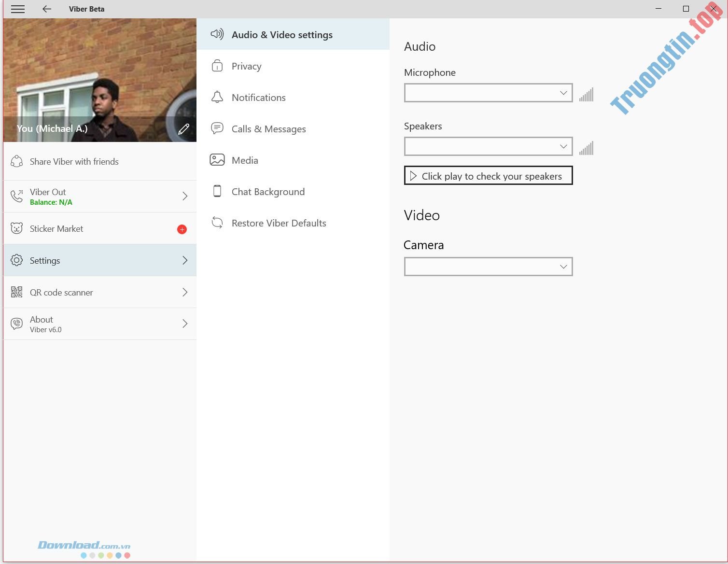Click the Viber v6.0 version text
Viewport: 728px width, 564px height.
click(46, 330)
